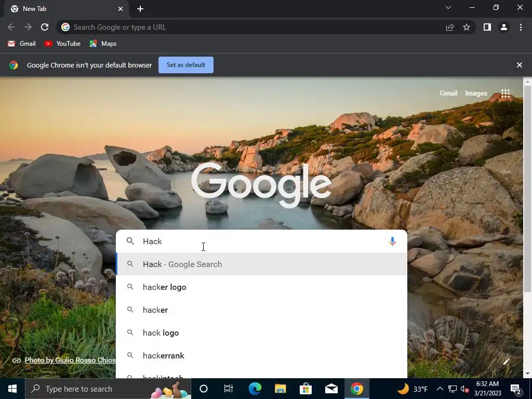Open the Windows Start menu
Screen dimensions: 532x399
[x=12, y=389]
